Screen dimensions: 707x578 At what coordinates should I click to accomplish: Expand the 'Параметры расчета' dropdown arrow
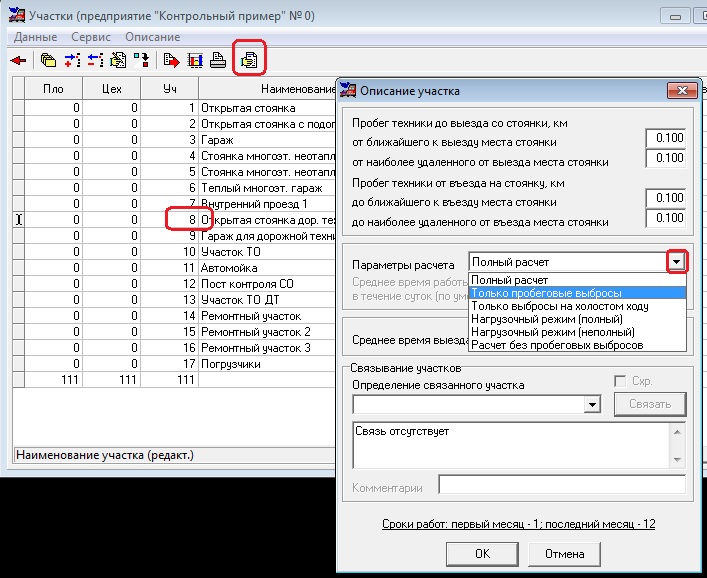pyautogui.click(x=677, y=262)
